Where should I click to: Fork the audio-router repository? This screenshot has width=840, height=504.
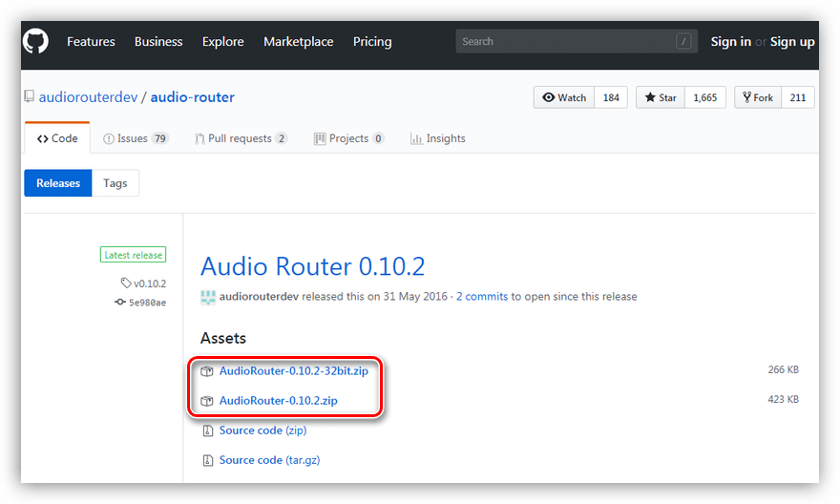pos(758,97)
